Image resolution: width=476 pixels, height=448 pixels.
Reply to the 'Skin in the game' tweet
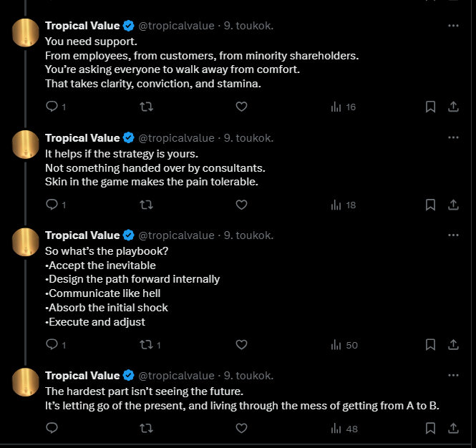[x=52, y=205]
